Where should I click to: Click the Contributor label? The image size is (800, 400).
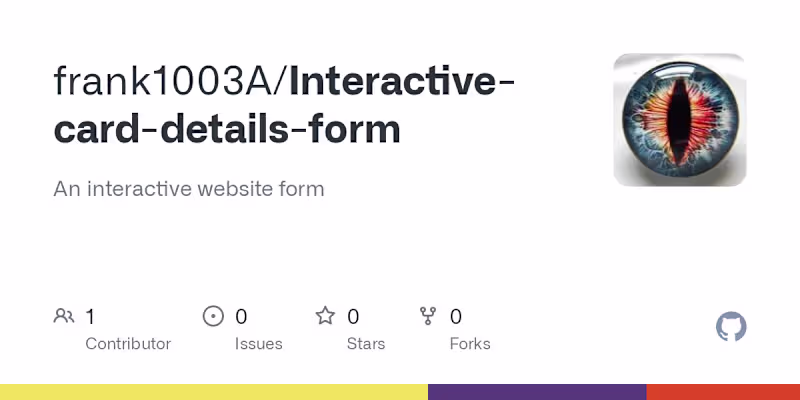[128, 343]
